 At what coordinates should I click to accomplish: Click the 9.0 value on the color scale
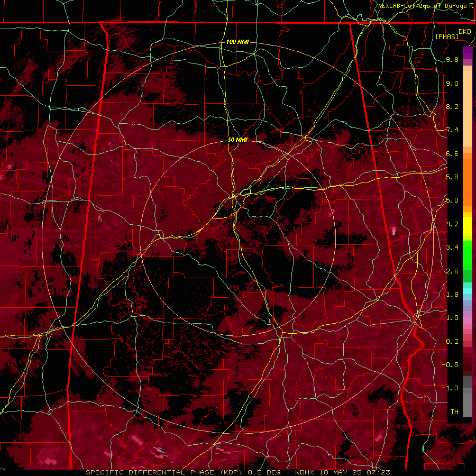[452, 83]
